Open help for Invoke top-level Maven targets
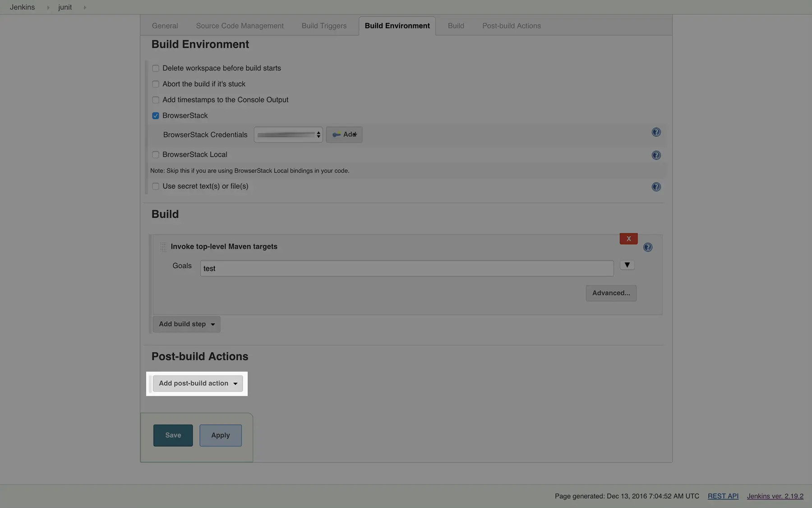 tap(647, 247)
